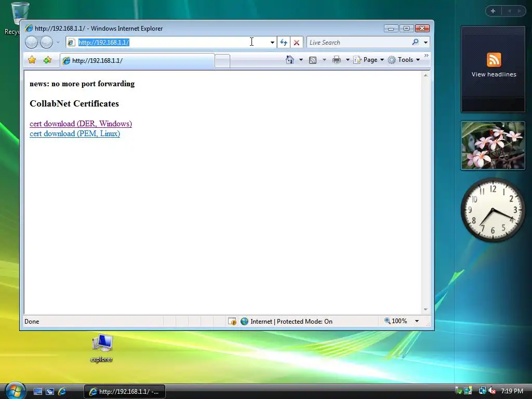532x399 pixels.
Task: Click Show Desktop quick launch icon
Action: pos(37,392)
